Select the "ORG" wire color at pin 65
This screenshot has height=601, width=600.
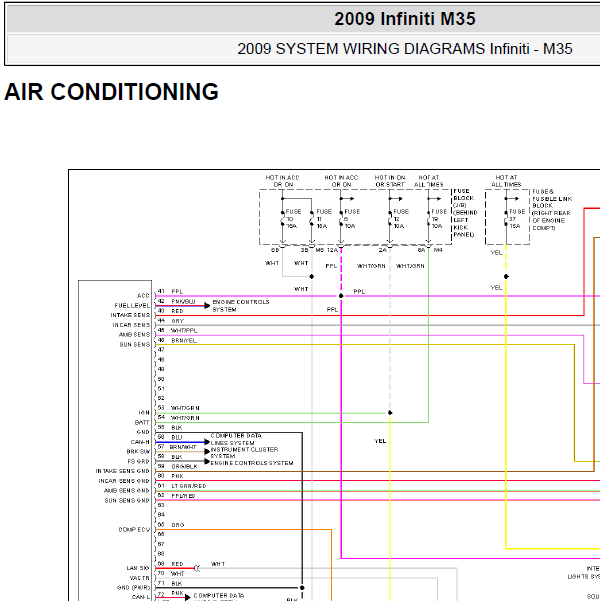point(178,525)
